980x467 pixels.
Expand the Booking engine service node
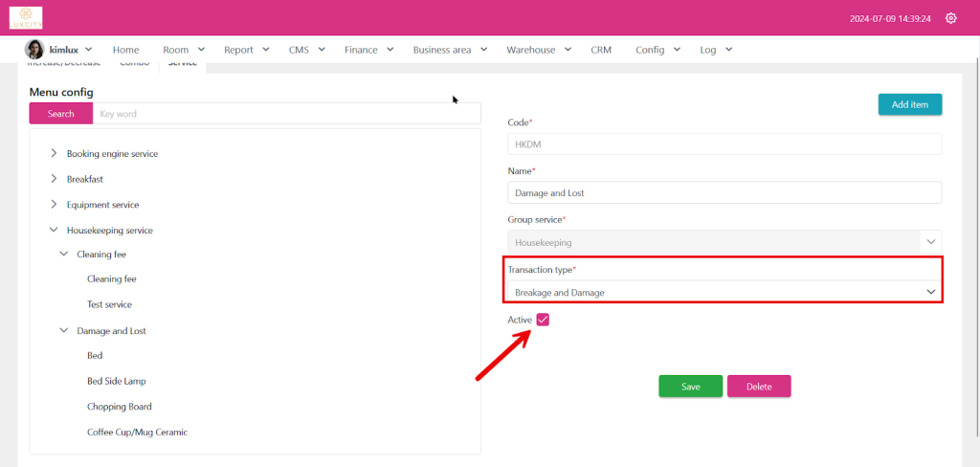54,153
